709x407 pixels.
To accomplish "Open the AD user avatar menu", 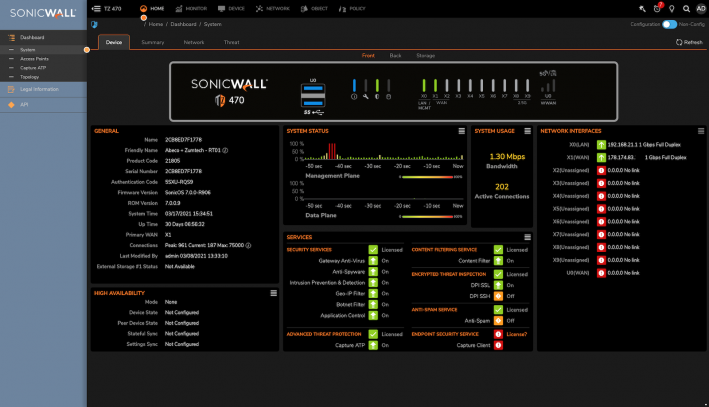I will click(701, 9).
